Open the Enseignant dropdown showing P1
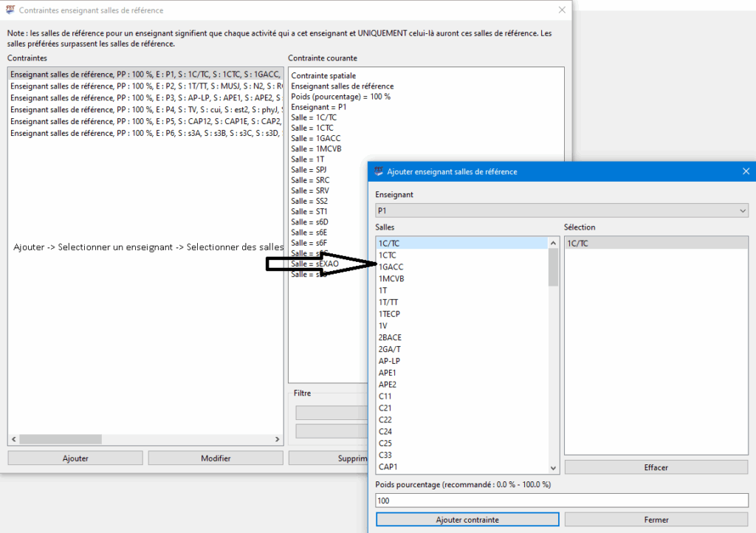Screen dimensions: 756x533 click(561, 211)
